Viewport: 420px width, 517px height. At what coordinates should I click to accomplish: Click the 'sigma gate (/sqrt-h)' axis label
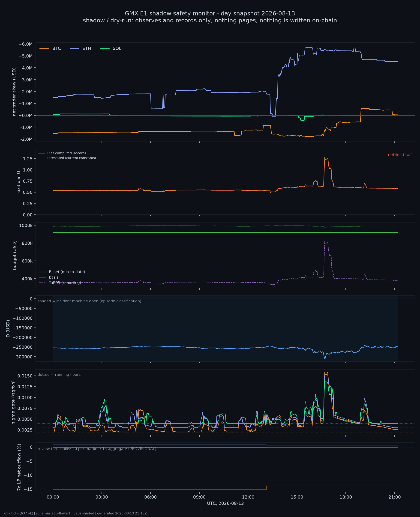pyautogui.click(x=13, y=402)
